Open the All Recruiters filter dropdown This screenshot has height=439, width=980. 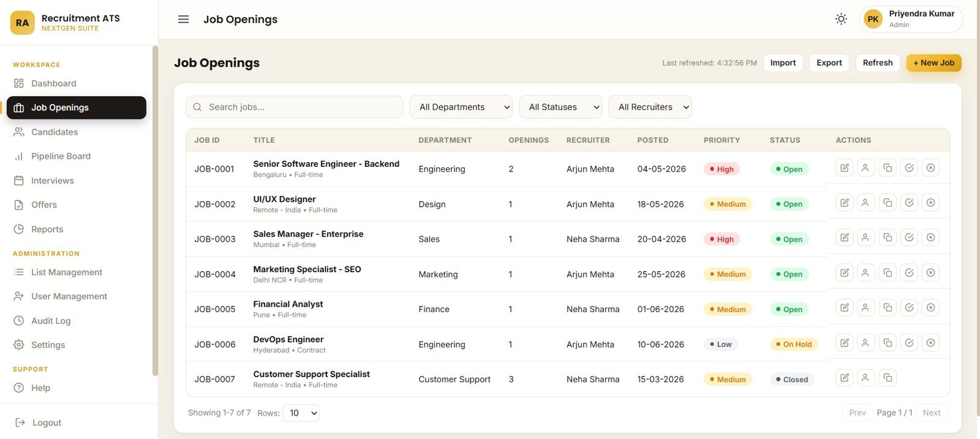pyautogui.click(x=650, y=107)
